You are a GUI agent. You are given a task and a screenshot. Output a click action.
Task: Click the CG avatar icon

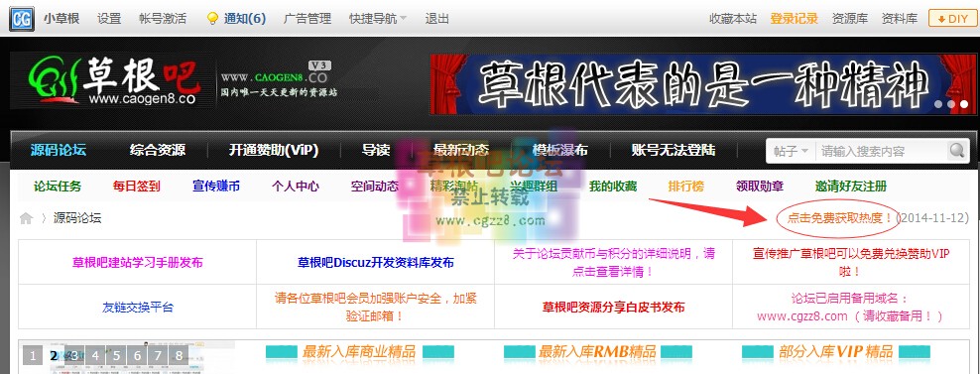[21, 18]
